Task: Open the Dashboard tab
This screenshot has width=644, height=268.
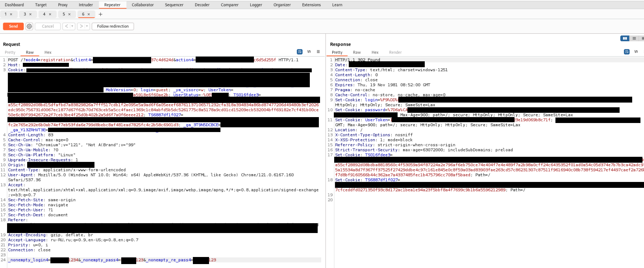Action: (14, 5)
